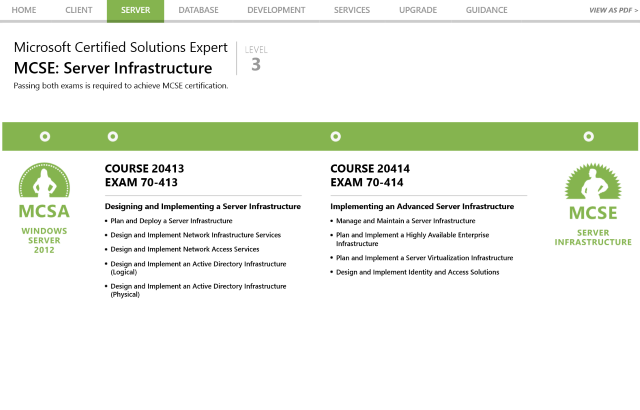This screenshot has width=640, height=410.
Task: Click the 'MCSE: Server Infrastructure' page title
Action: tap(113, 68)
